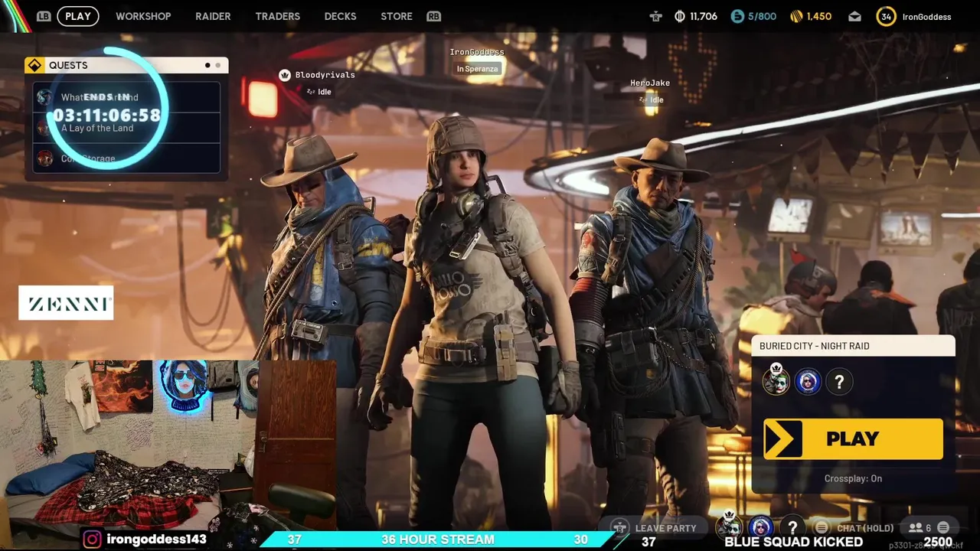Click the In Speranza status label
Screen dimensions: 980x551
click(x=477, y=69)
